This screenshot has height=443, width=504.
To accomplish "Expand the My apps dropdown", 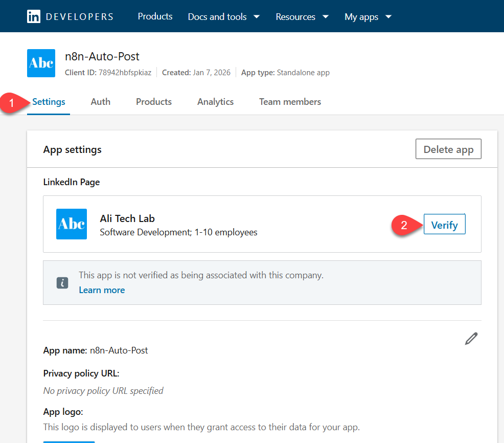I will [368, 16].
